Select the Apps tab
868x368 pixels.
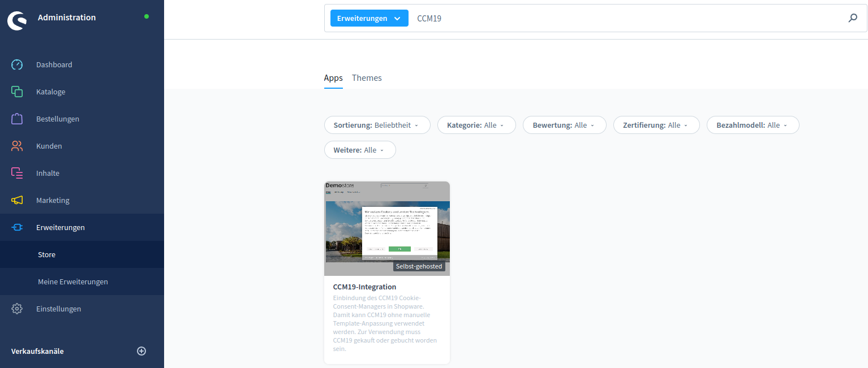pos(333,78)
